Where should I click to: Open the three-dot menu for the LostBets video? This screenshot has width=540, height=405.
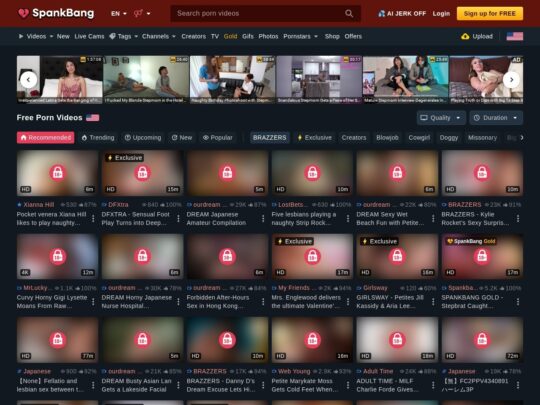[348, 218]
